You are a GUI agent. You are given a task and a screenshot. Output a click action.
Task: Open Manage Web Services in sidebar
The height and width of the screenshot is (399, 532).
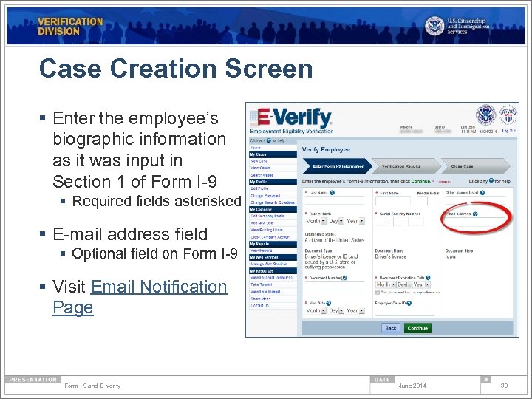[x=269, y=264]
